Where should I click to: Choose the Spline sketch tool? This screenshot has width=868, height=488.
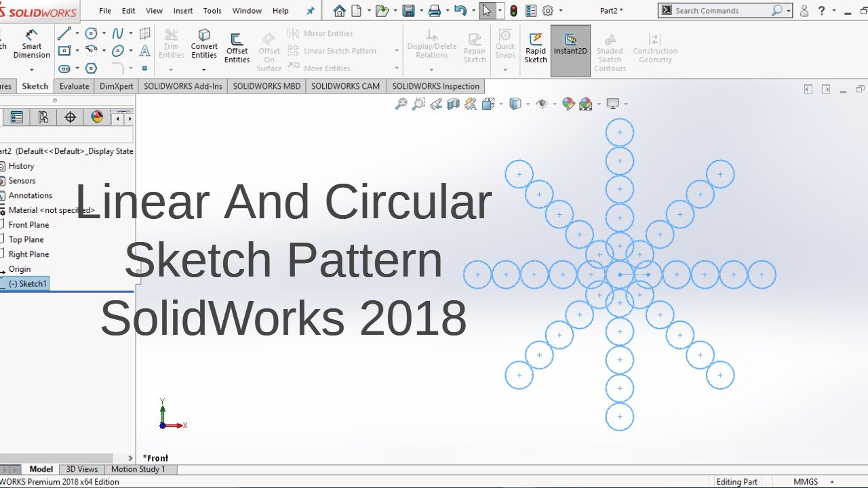click(x=118, y=33)
